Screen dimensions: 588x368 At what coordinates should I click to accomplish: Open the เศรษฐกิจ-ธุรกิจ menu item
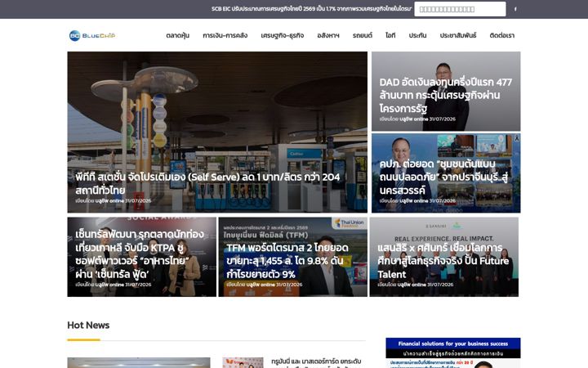tap(283, 36)
